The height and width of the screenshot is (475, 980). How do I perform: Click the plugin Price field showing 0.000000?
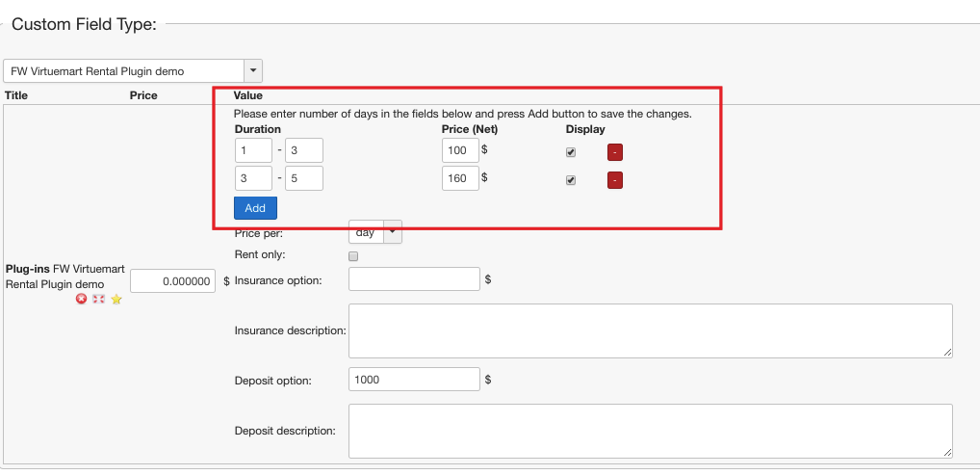172,280
